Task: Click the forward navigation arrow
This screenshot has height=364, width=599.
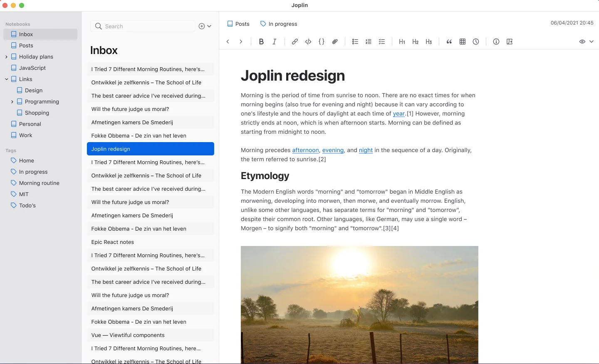Action: [241, 42]
